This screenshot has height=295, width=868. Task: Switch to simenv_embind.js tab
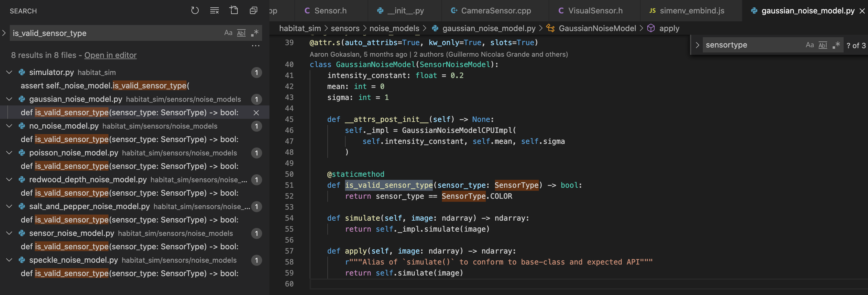pos(687,10)
